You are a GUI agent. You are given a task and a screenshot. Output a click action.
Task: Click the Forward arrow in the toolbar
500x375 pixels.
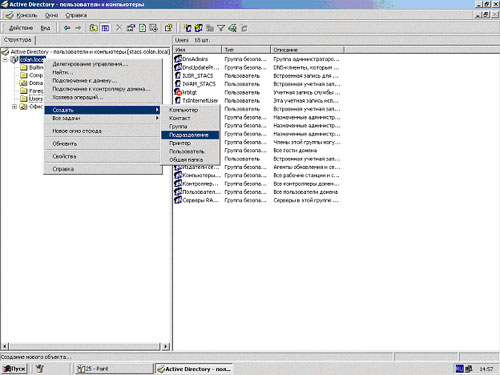tap(78, 28)
